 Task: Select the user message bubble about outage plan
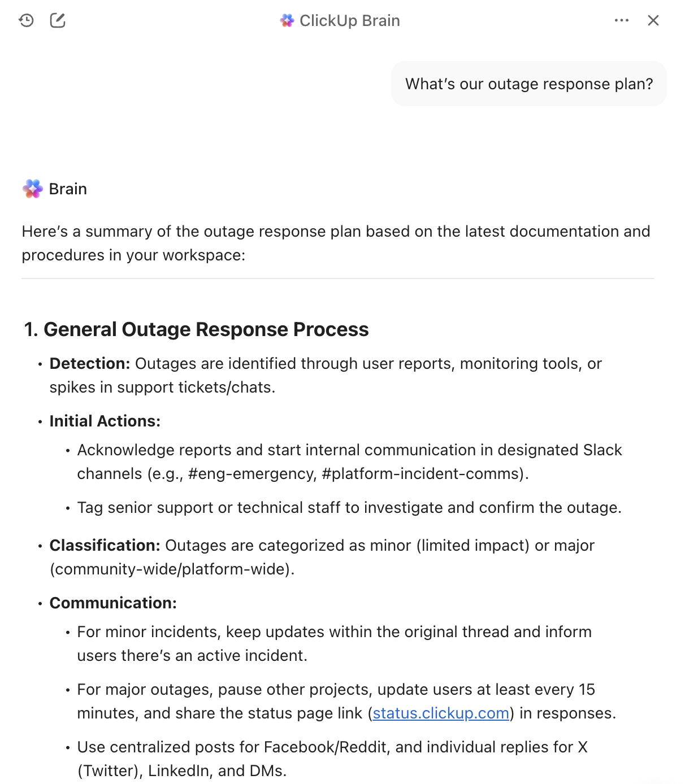coord(529,84)
